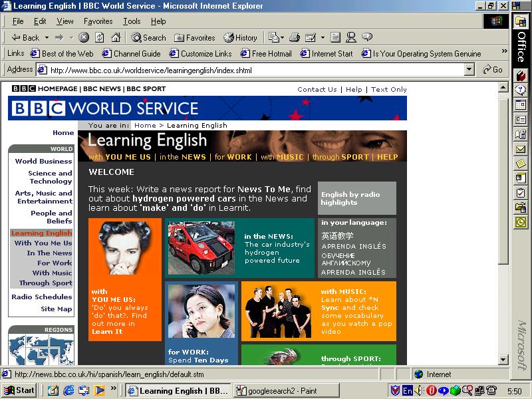The height and width of the screenshot is (399, 532).
Task: Click the red hydrogen car thumbnail
Action: [201, 247]
